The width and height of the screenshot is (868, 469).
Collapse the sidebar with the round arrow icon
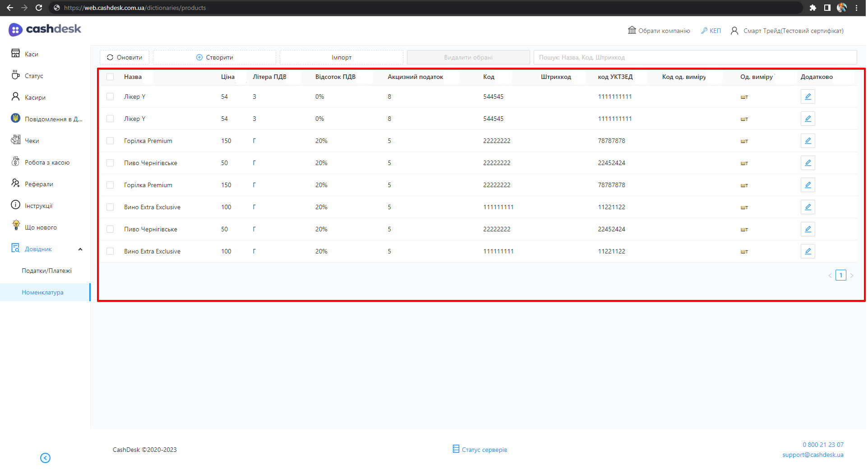pos(45,458)
